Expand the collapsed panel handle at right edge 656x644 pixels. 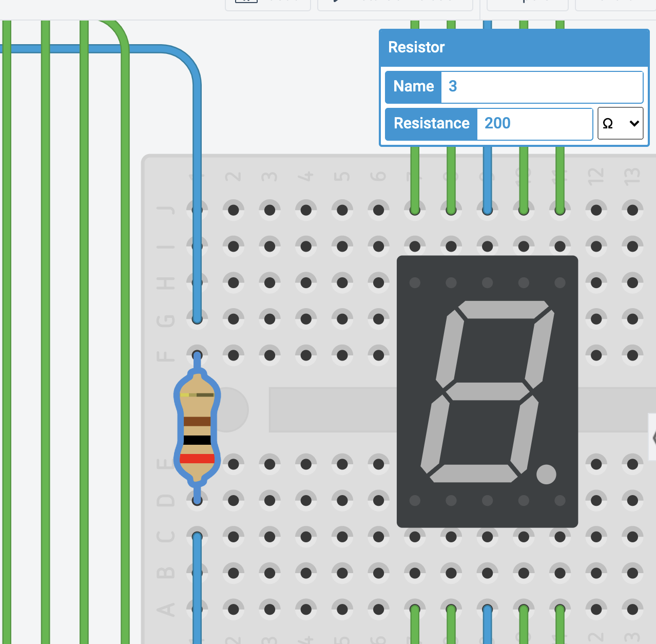click(652, 438)
